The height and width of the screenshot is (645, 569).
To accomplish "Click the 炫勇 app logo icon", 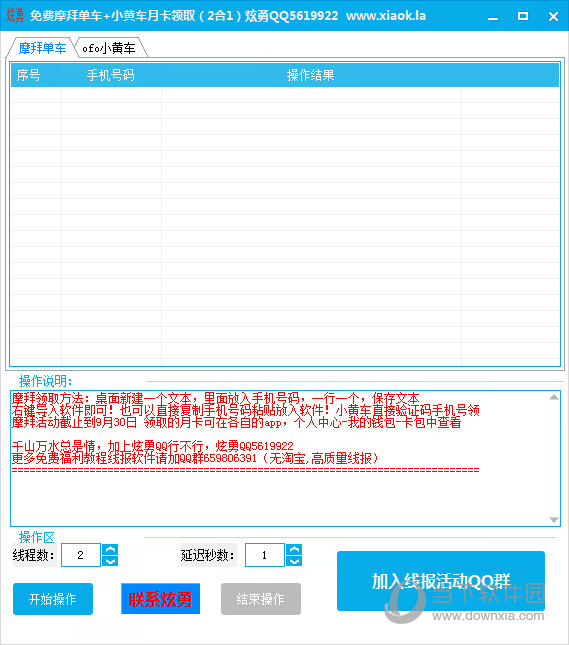I will click(15, 16).
